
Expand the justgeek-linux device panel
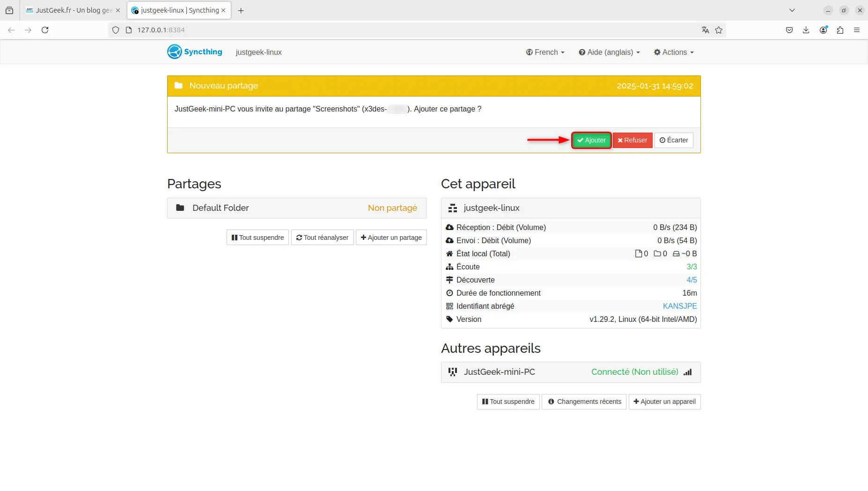pos(571,208)
